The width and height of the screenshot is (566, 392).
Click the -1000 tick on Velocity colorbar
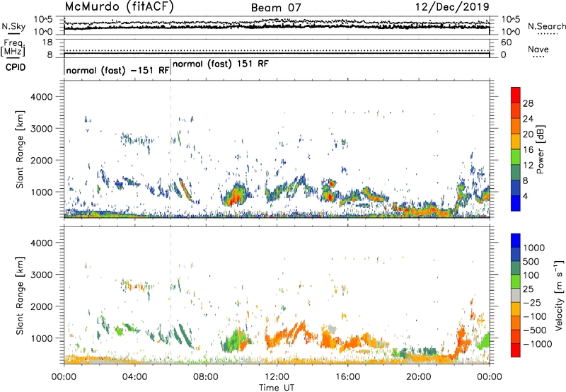pos(538,344)
